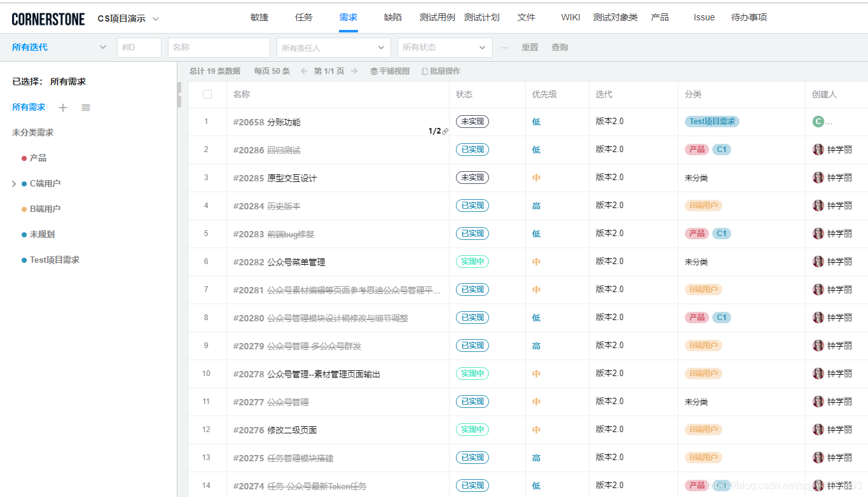868x497 pixels.
Task: Click the 产品 tag on row #20286
Action: 697,150
